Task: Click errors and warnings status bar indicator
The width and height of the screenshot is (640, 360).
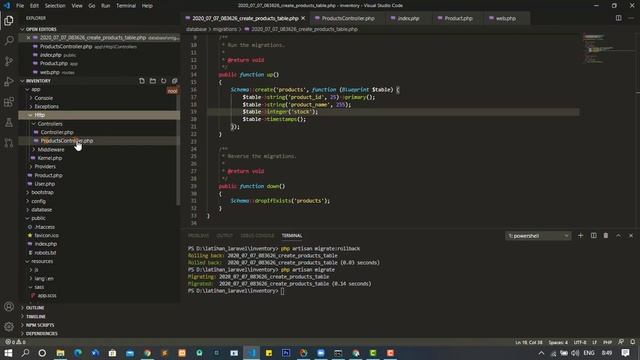Action: 16,342
